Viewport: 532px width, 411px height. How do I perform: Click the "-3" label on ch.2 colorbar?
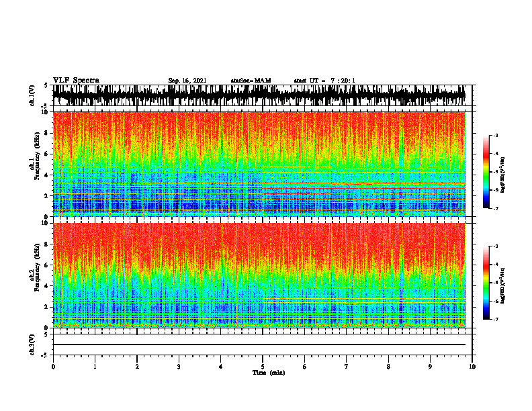[x=496, y=246]
